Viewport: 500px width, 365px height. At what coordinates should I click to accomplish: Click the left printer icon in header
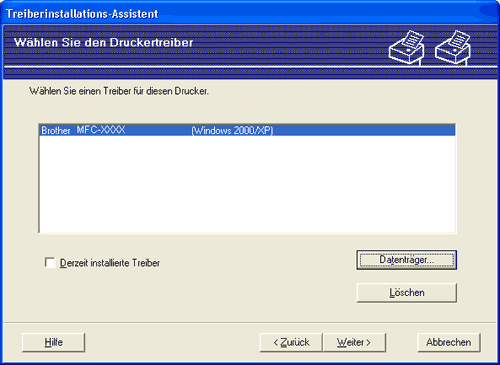click(x=406, y=47)
